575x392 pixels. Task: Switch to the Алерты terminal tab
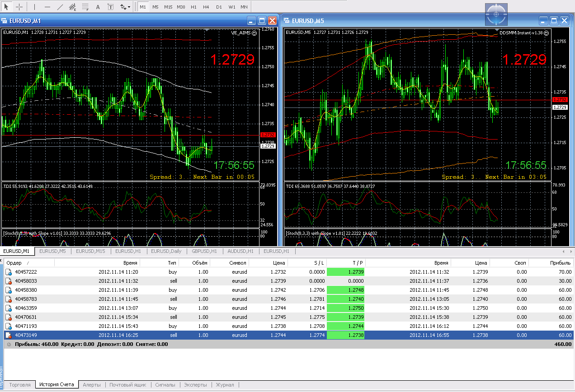click(x=92, y=385)
